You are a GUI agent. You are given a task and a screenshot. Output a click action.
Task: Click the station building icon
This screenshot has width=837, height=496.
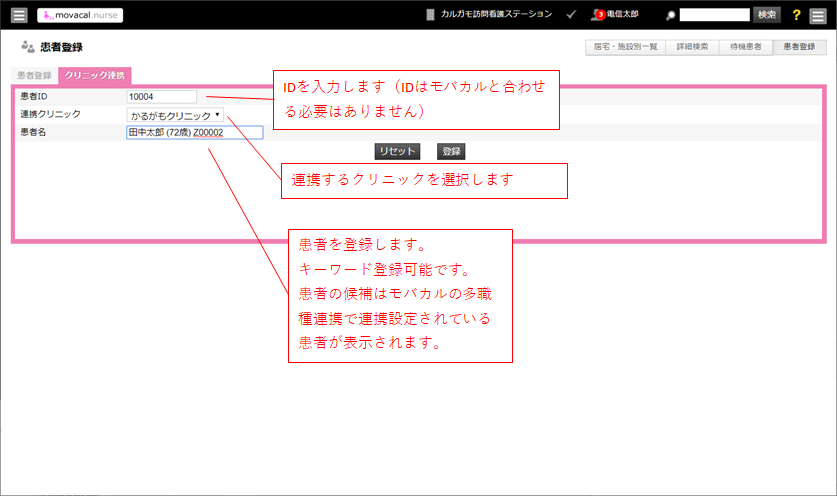[x=430, y=15]
